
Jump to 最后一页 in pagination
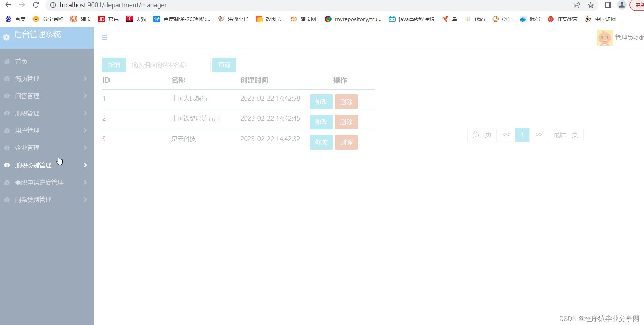tap(566, 135)
